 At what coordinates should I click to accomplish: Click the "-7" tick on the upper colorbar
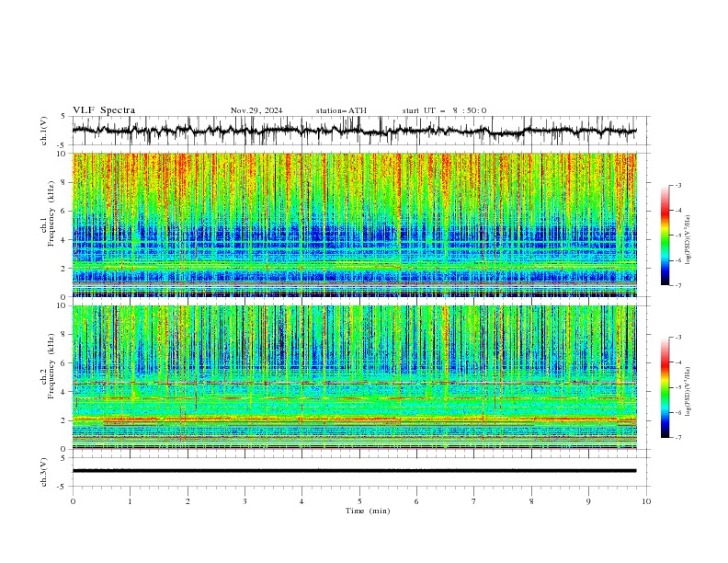(x=678, y=285)
